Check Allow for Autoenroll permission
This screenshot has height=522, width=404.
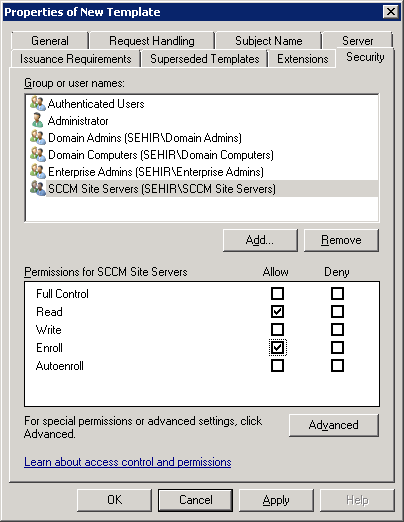pos(277,366)
